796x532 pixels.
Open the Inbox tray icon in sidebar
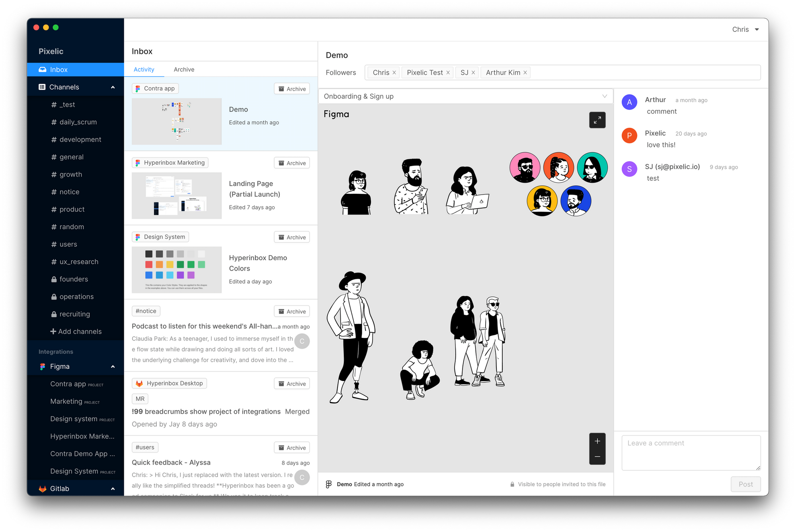42,70
